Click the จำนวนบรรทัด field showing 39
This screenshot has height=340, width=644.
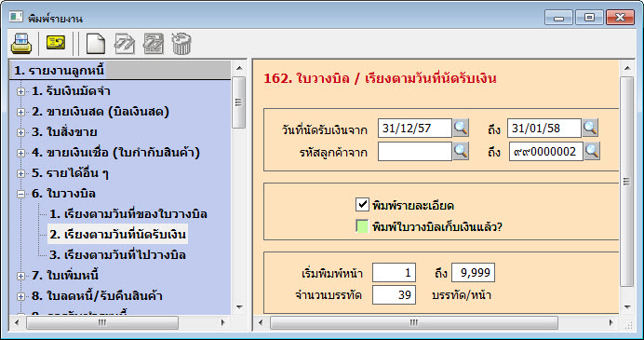(394, 294)
